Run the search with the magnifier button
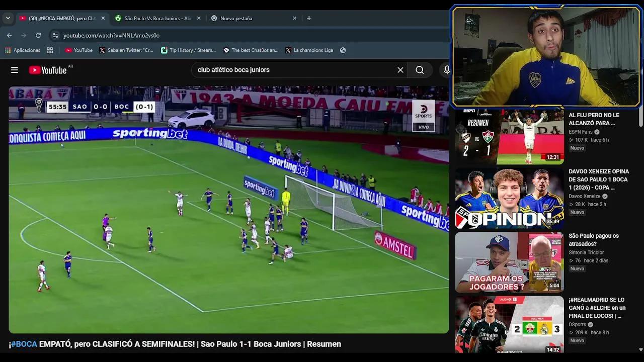The image size is (644, 362). (x=420, y=70)
